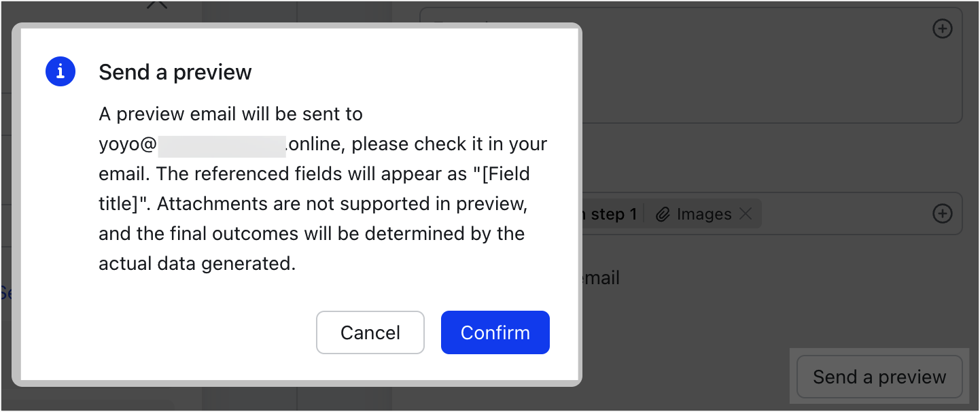
Task: Confirm sending the preview email
Action: (x=495, y=332)
